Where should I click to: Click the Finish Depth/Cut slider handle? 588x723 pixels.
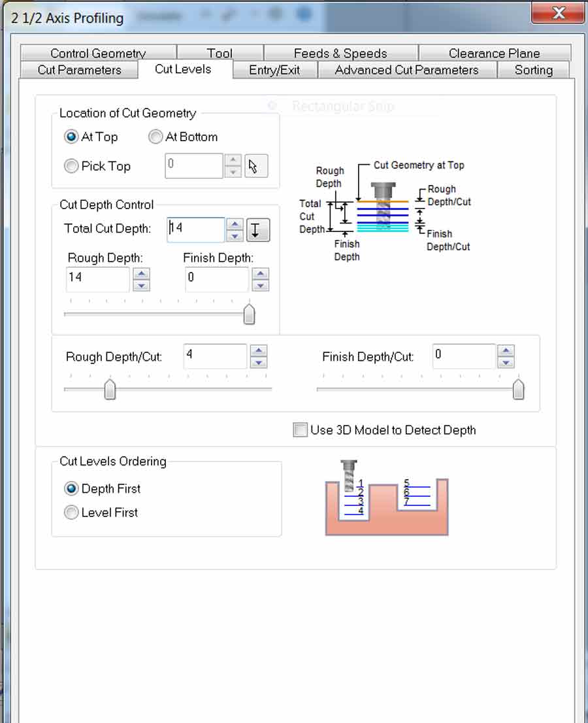[x=518, y=390]
